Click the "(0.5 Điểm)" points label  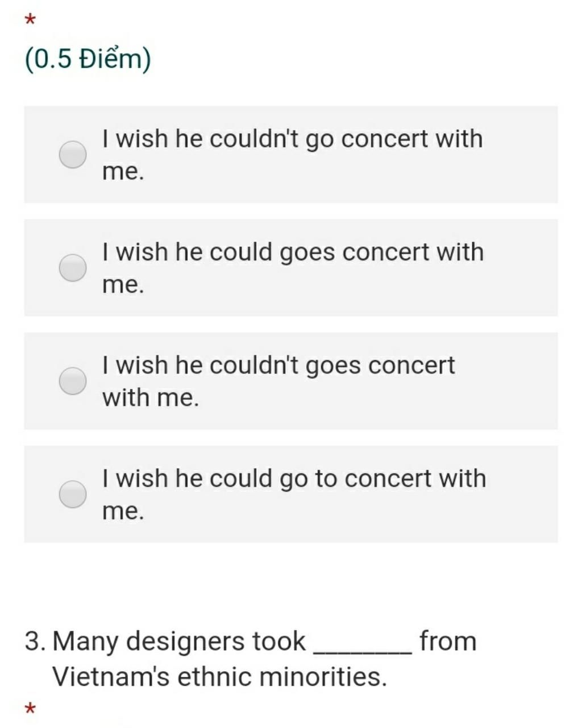click(x=88, y=59)
